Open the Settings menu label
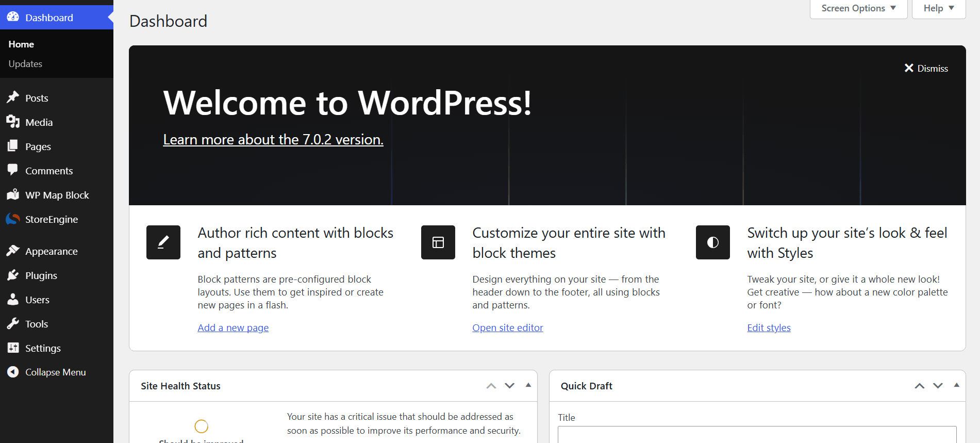This screenshot has width=980, height=443. 43,348
